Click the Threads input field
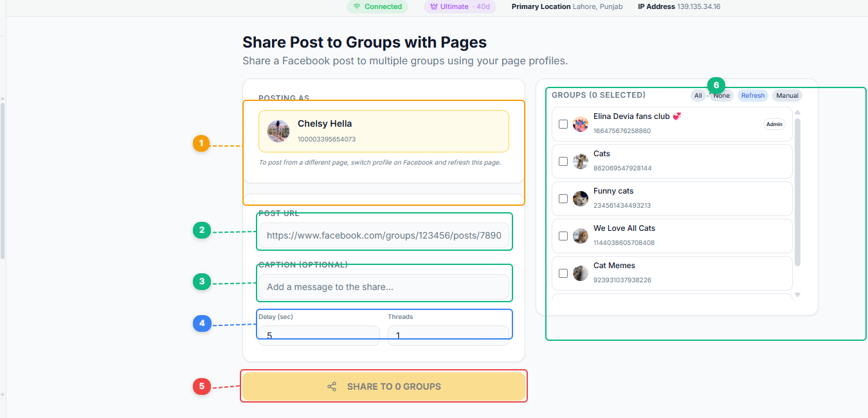 pos(448,335)
